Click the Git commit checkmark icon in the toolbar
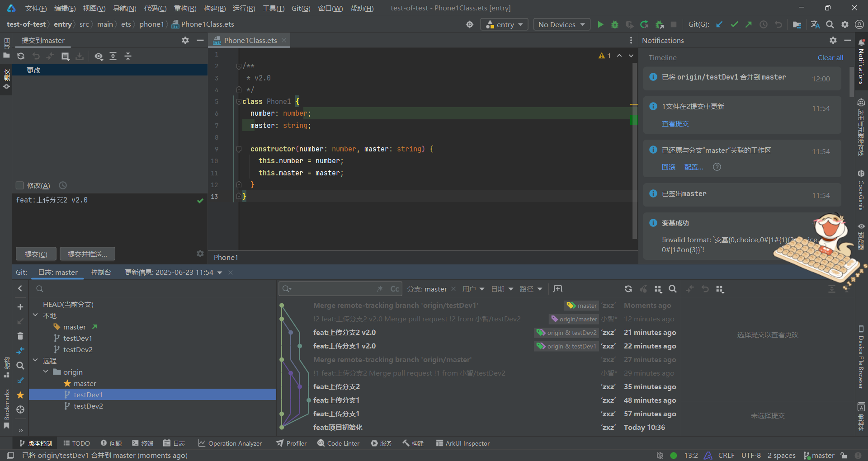This screenshot has width=868, height=461. click(x=734, y=24)
